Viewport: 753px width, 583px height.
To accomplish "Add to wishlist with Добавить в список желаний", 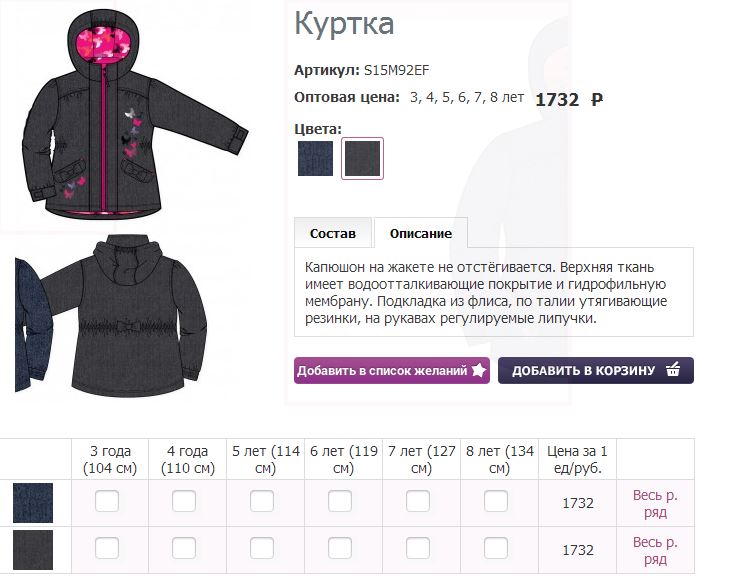I will tap(392, 370).
